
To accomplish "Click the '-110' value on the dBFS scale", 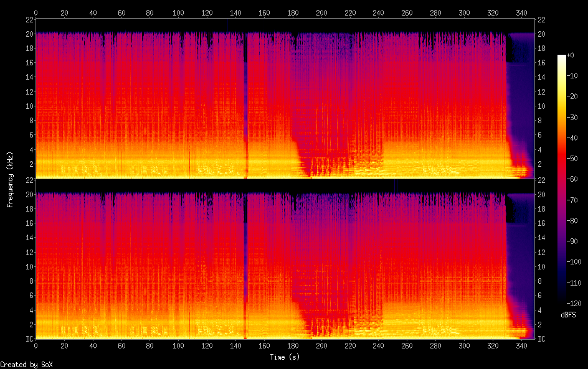I will click(574, 283).
